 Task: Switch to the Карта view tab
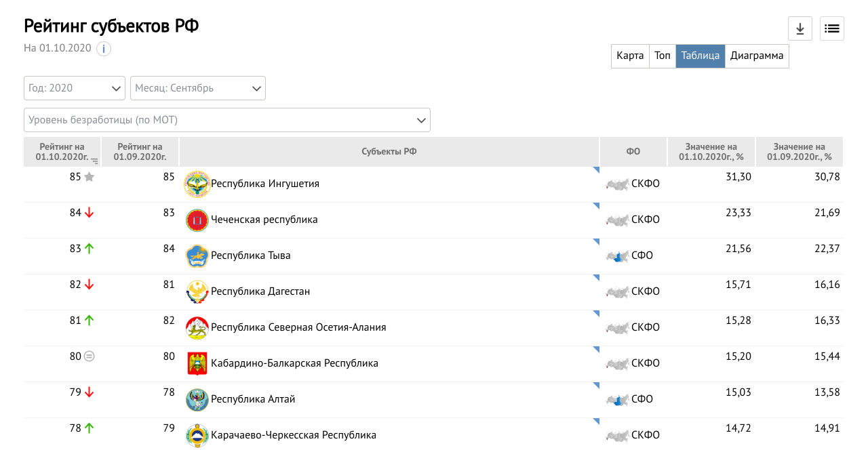point(630,56)
